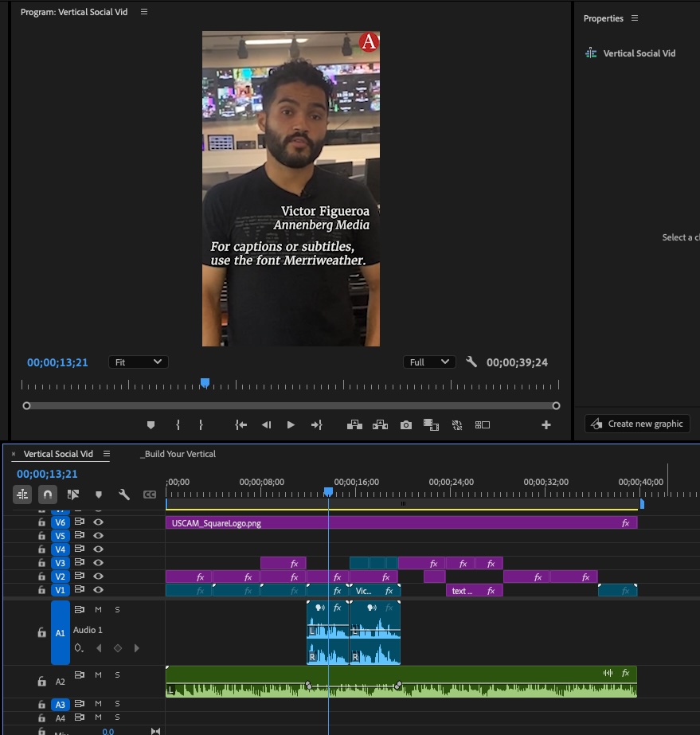Open A1 show keyframes options
700x735 pixels.
click(79, 648)
